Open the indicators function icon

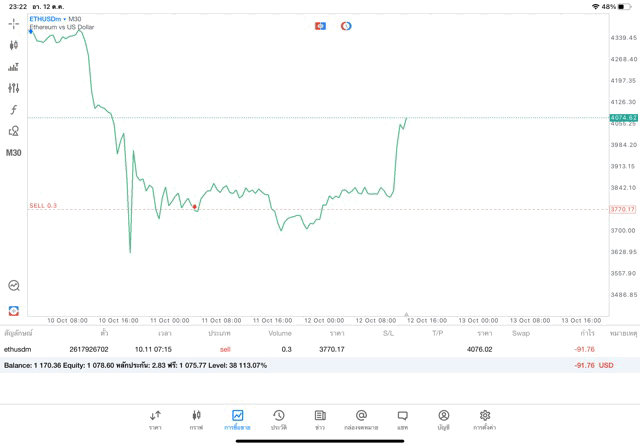(x=13, y=110)
